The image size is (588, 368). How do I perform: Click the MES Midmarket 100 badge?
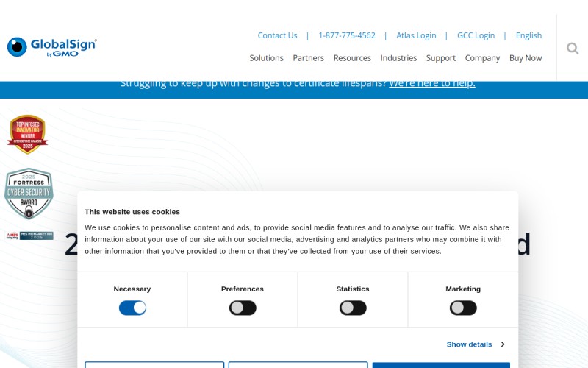coord(29,236)
